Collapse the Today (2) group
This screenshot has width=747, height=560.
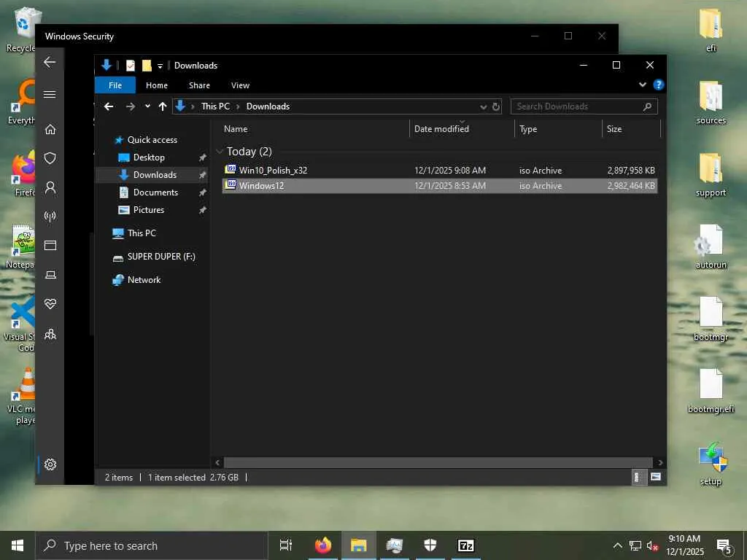(220, 152)
